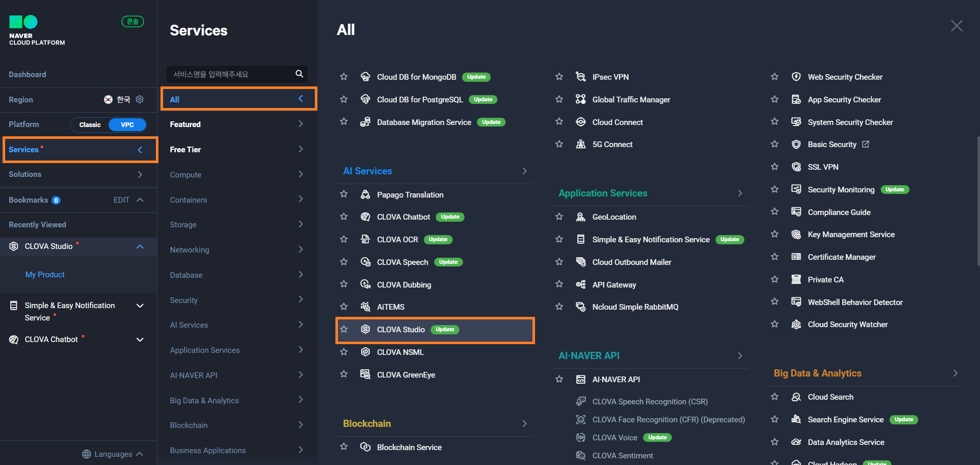Viewport: 980px width, 465px height.
Task: Bookmark Papago Translation with its star
Action: tap(344, 194)
